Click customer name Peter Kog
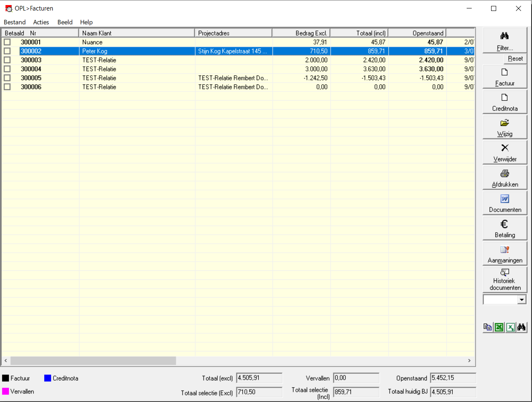Viewport: 532px width, 402px height. 95,51
